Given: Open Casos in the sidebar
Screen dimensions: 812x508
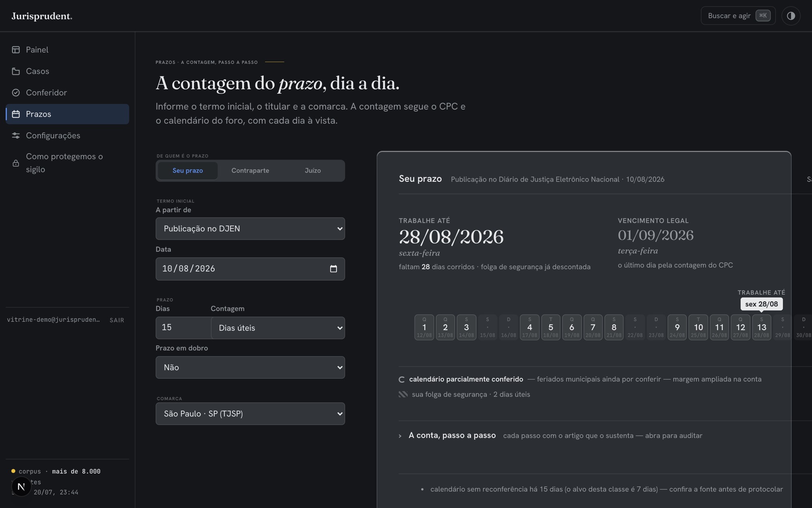Looking at the screenshot, I should point(67,71).
